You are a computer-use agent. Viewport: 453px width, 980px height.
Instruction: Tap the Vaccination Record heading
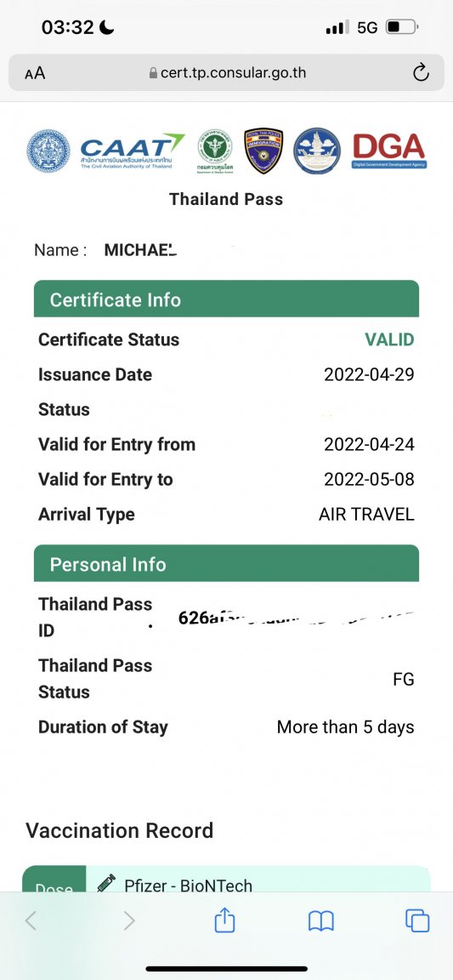click(x=119, y=830)
